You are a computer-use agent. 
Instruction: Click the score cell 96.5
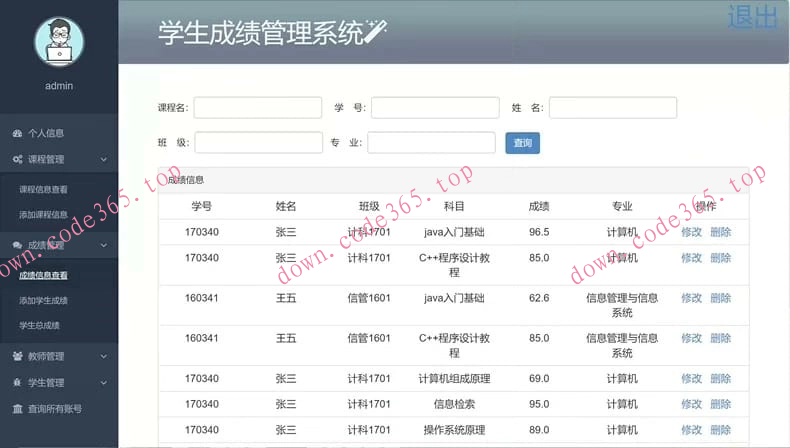(x=539, y=232)
